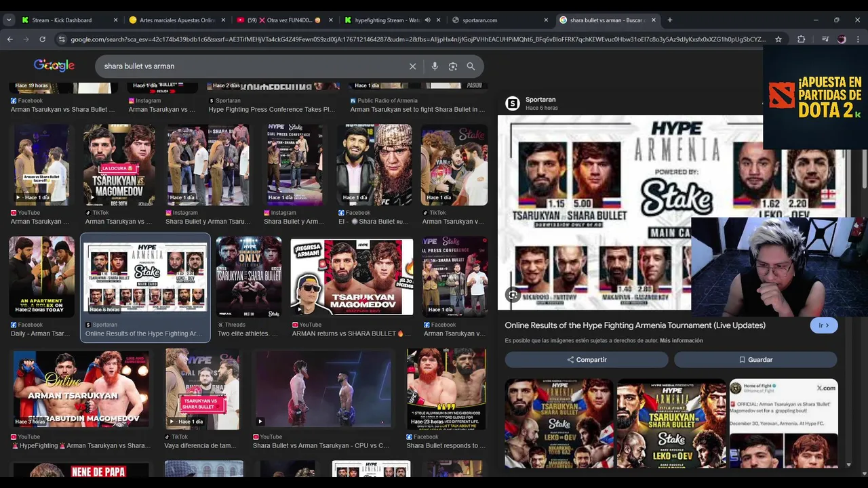The image size is (868, 488).
Task: Save the image with Guardar button
Action: point(755,359)
